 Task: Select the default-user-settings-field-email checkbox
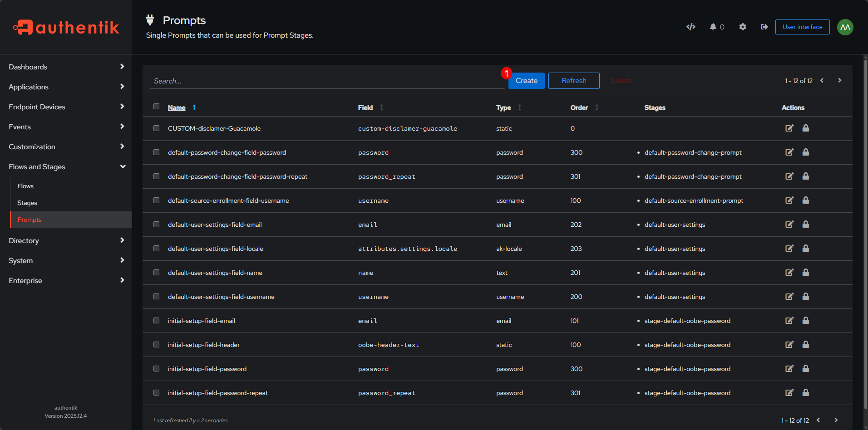(156, 225)
